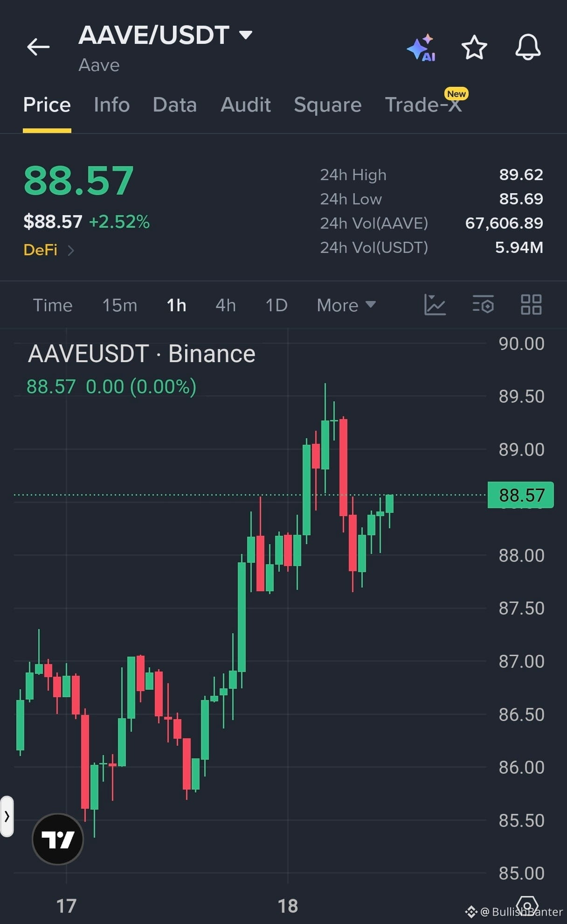Click the 89.50 price axis label
The image size is (567, 924).
point(521,396)
